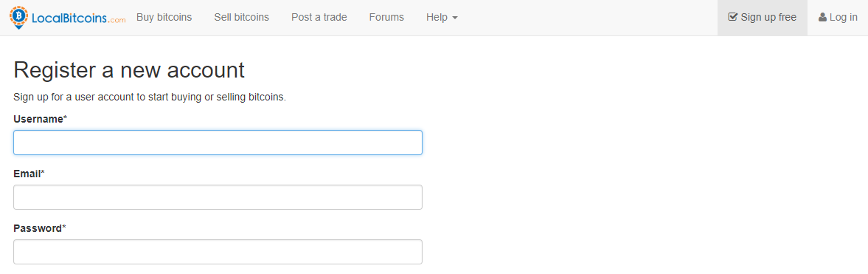Click the Password field label
The width and height of the screenshot is (868, 274).
click(39, 228)
